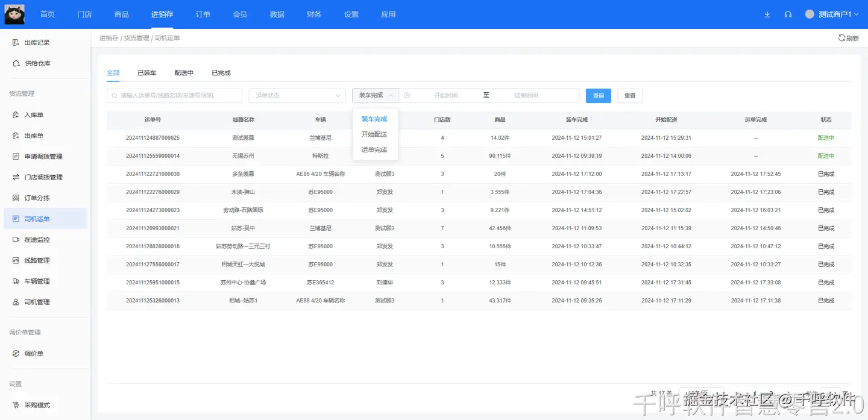The width and height of the screenshot is (868, 420).
Task: Open 司机管理 sidebar icon
Action: [x=16, y=302]
